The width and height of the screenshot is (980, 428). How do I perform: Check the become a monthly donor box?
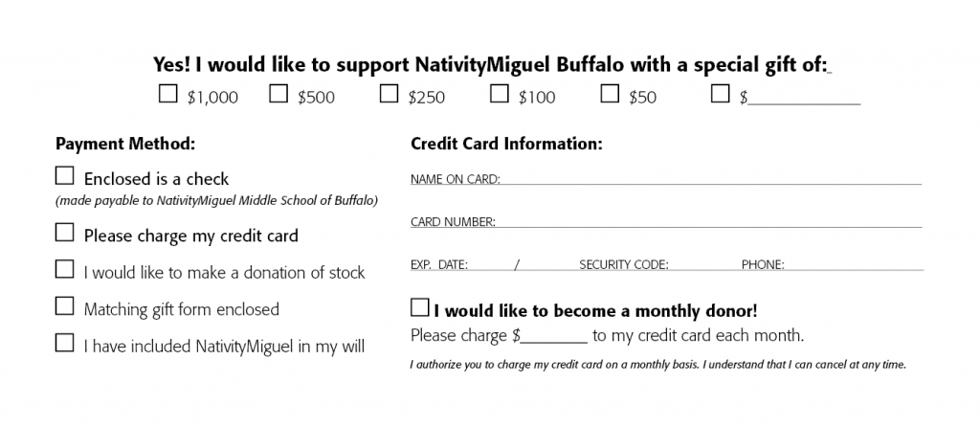point(420,308)
